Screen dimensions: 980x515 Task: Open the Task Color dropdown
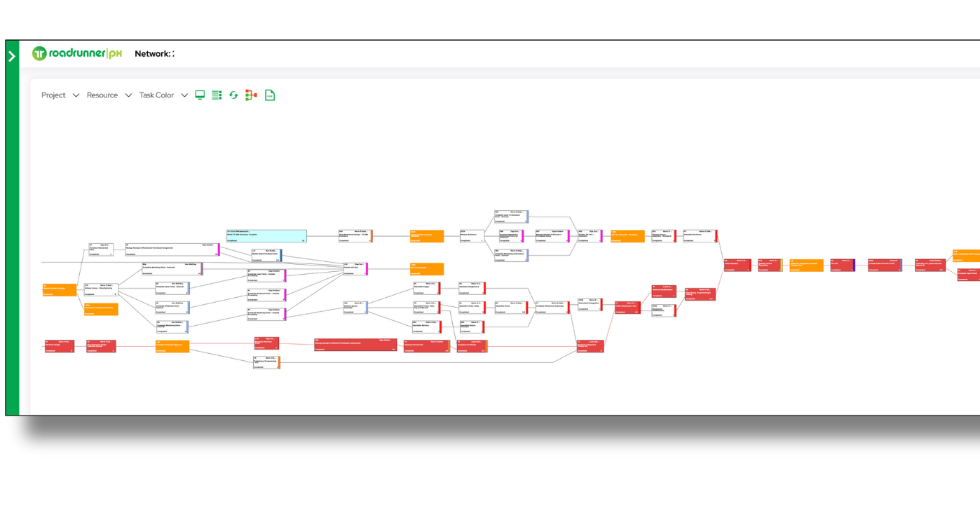(163, 95)
